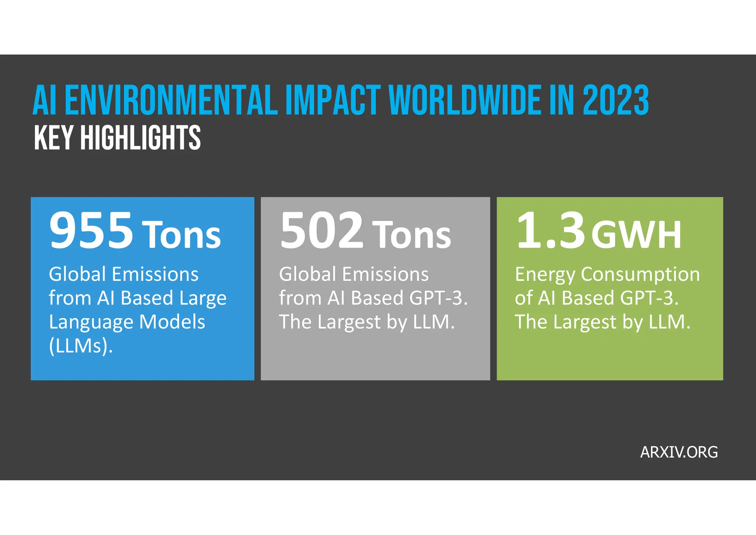Click Global Emissions heading in blue tile
This screenshot has width=756, height=535.
(124, 274)
